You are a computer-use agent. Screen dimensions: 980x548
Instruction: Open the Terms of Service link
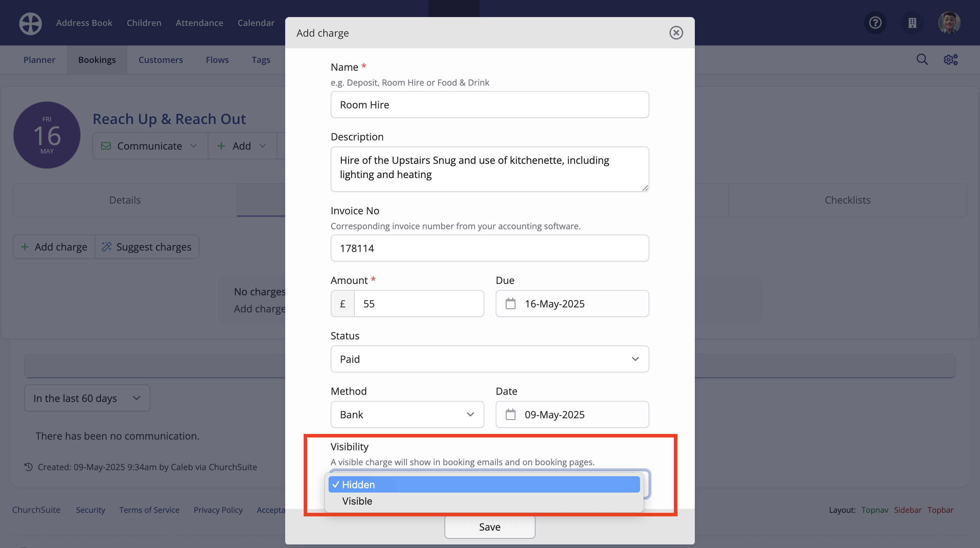(x=149, y=510)
